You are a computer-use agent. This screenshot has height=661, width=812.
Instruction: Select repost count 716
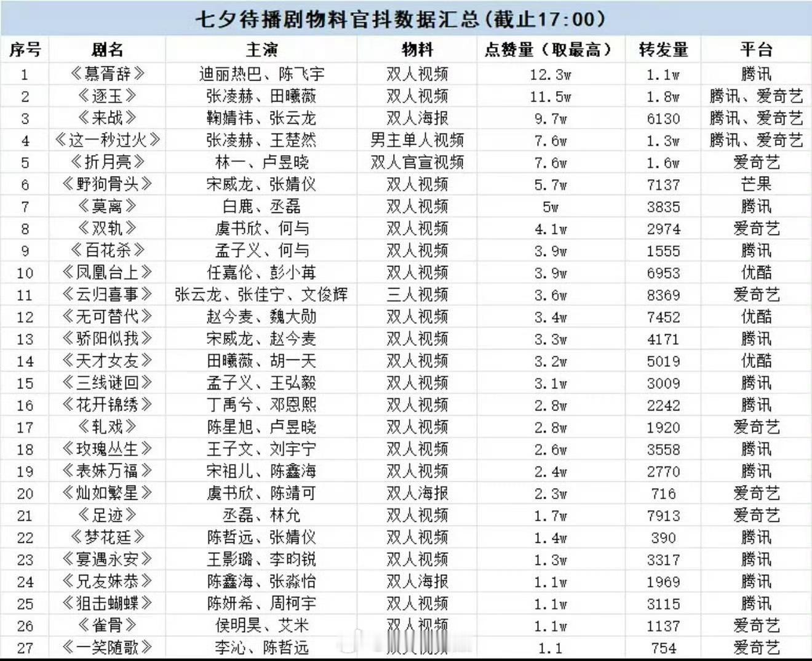tap(663, 494)
